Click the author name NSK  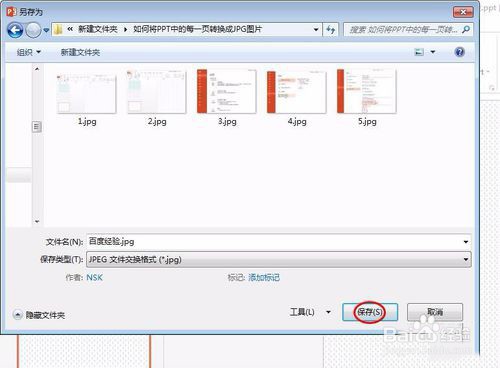click(94, 277)
